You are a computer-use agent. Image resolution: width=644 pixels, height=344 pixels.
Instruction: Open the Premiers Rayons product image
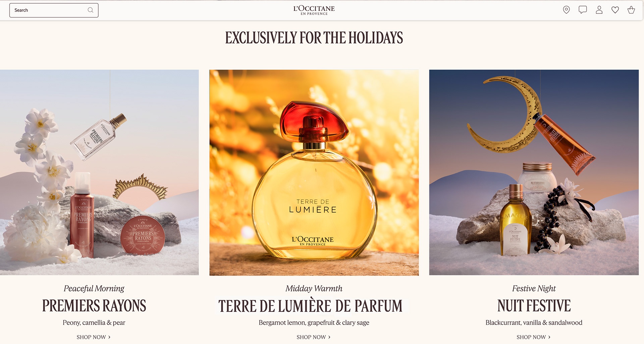(x=99, y=173)
